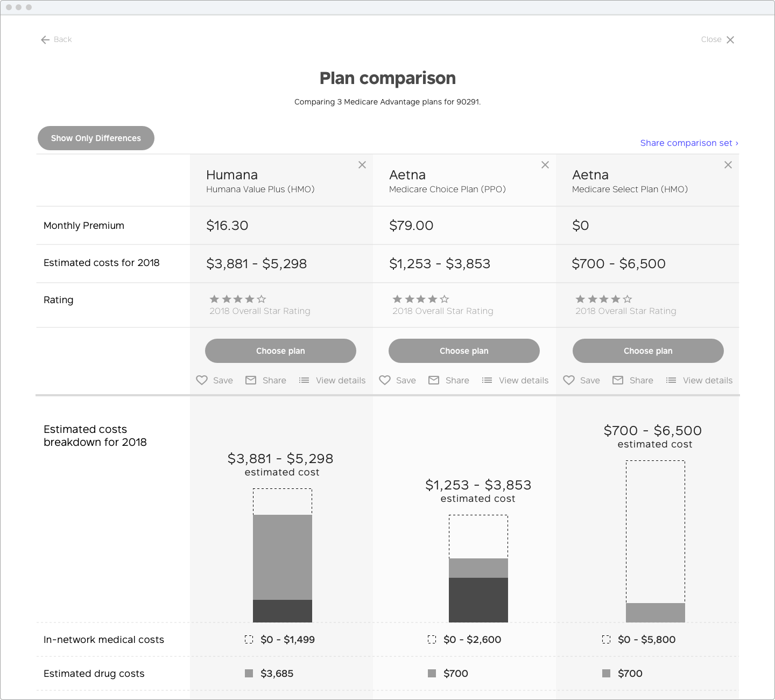Click Monthly Premium row label

[x=84, y=226]
